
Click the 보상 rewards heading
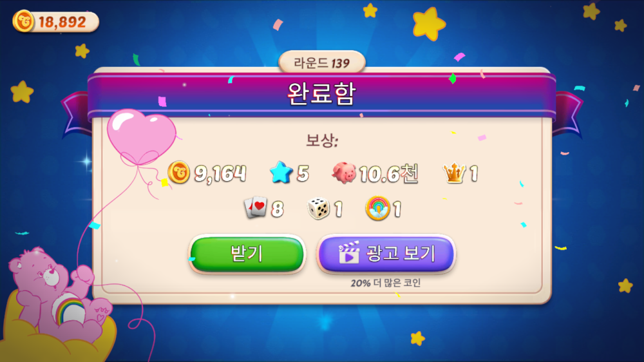point(322,140)
